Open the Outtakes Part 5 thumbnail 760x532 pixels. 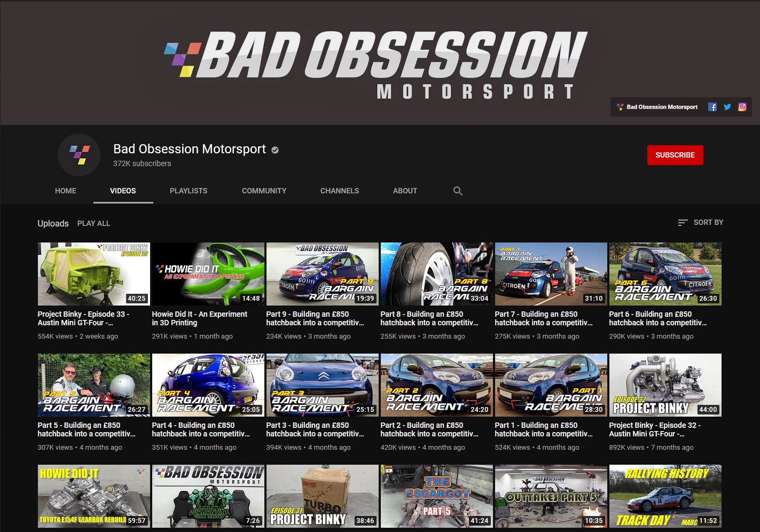(551, 496)
